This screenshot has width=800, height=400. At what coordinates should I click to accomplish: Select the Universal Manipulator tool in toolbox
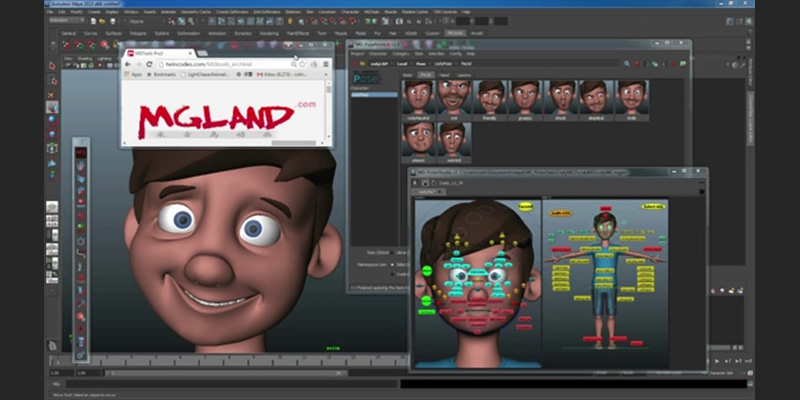(52, 148)
